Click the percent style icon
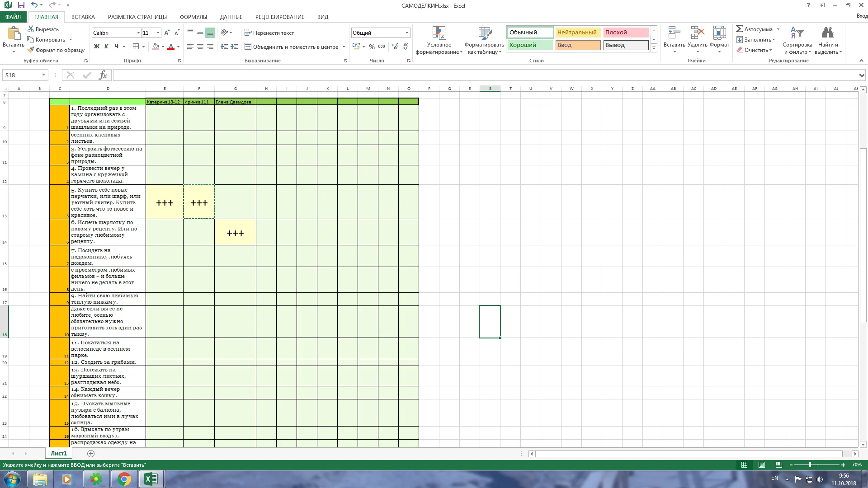Screen dimensions: 868x488 point(372,47)
